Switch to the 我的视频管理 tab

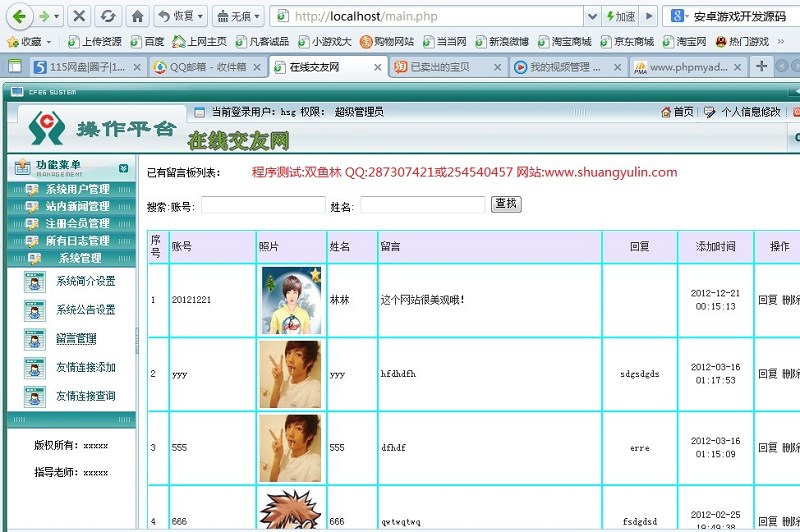[557, 67]
